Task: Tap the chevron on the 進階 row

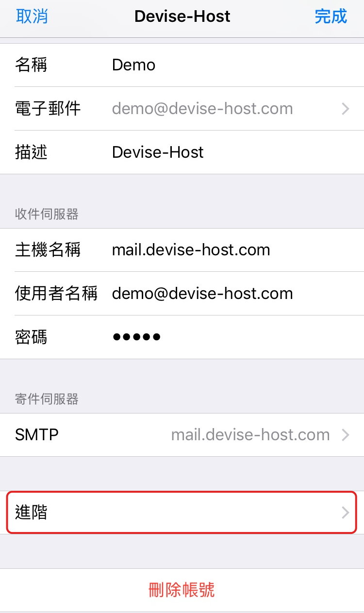Action: [346, 513]
